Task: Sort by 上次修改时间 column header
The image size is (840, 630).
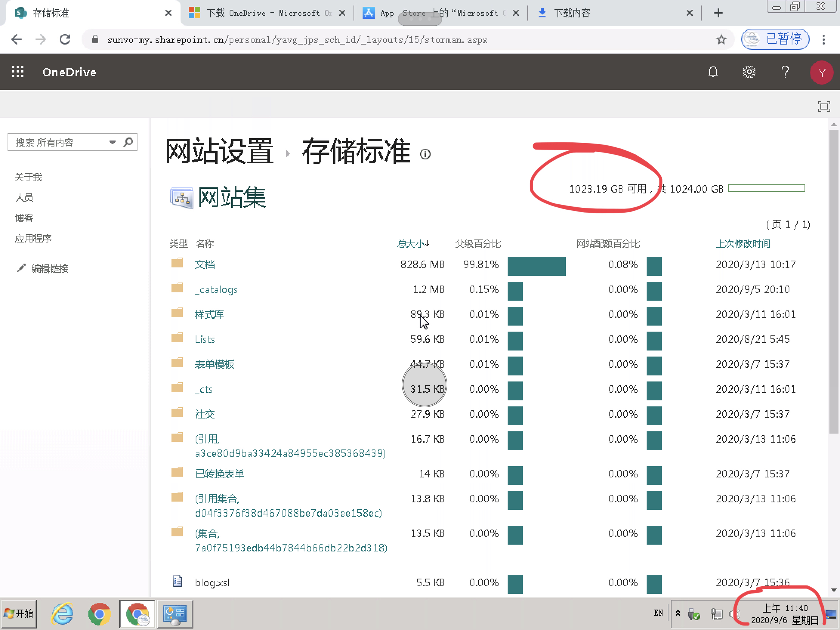Action: [x=743, y=243]
